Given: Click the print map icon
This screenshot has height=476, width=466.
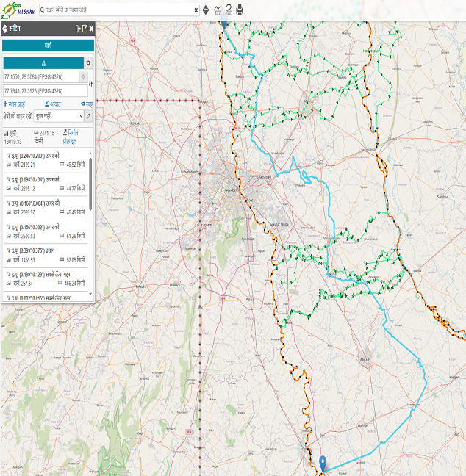Looking at the screenshot, I should [240, 10].
